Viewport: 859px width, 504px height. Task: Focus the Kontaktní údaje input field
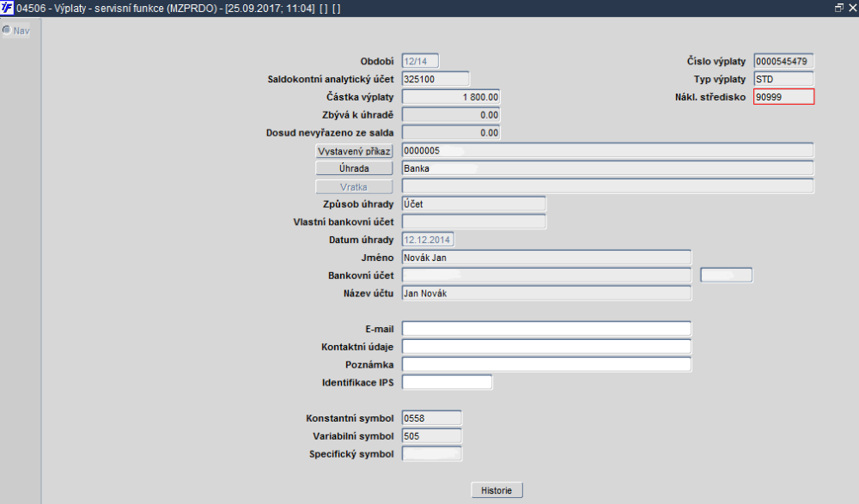pyautogui.click(x=546, y=347)
